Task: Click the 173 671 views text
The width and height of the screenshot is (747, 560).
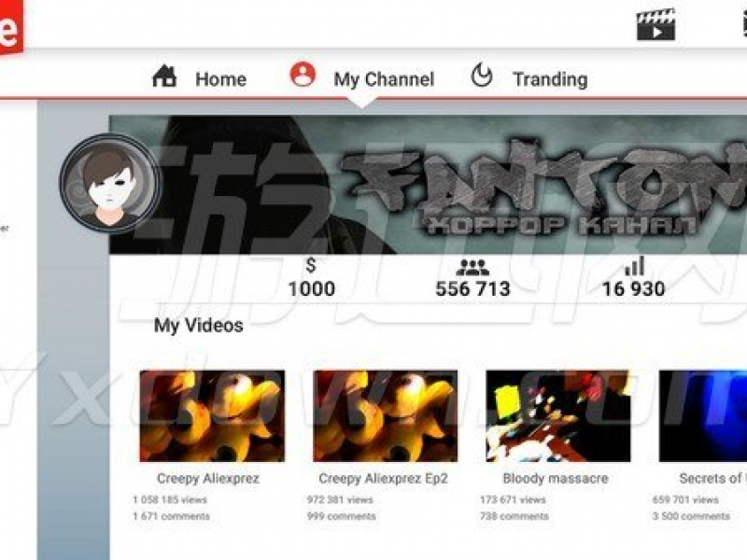Action: click(x=513, y=500)
